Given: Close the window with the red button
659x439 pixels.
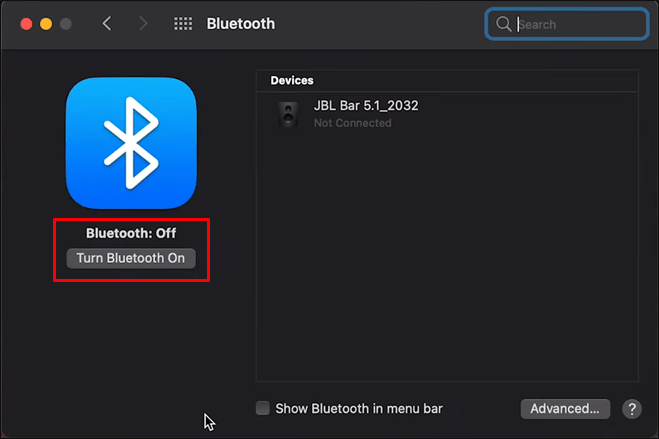Looking at the screenshot, I should pos(26,24).
